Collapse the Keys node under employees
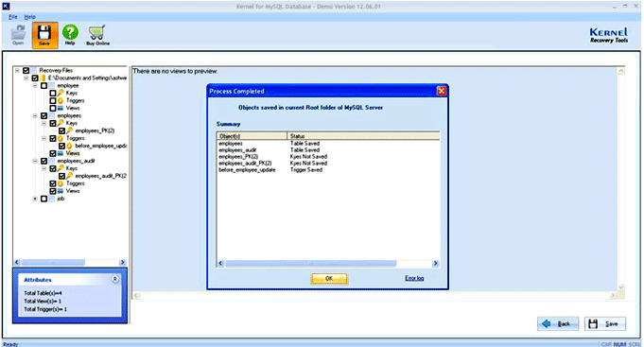644x347 pixels. point(44,123)
